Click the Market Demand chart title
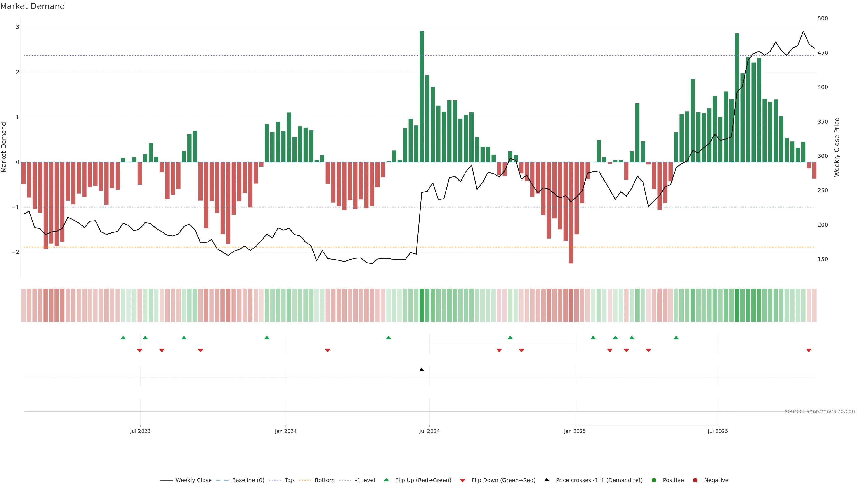 [32, 6]
